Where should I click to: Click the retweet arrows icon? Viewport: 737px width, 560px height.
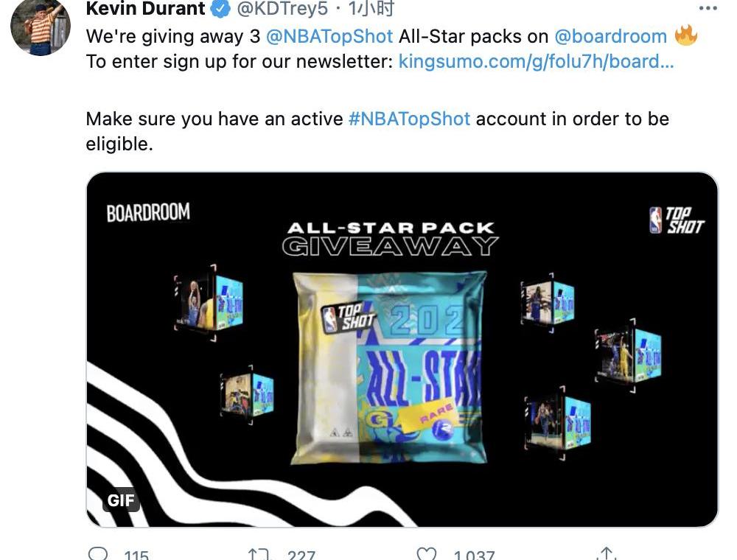coord(260,554)
